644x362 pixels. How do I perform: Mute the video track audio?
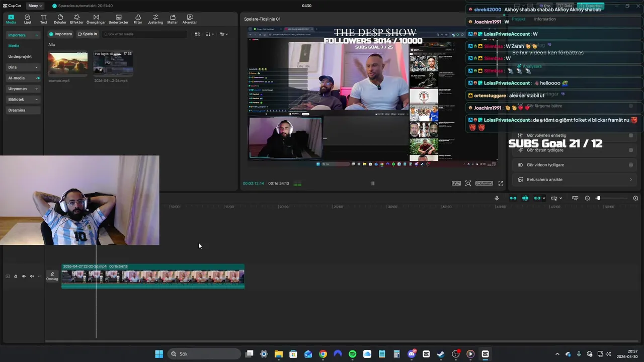(x=32, y=276)
